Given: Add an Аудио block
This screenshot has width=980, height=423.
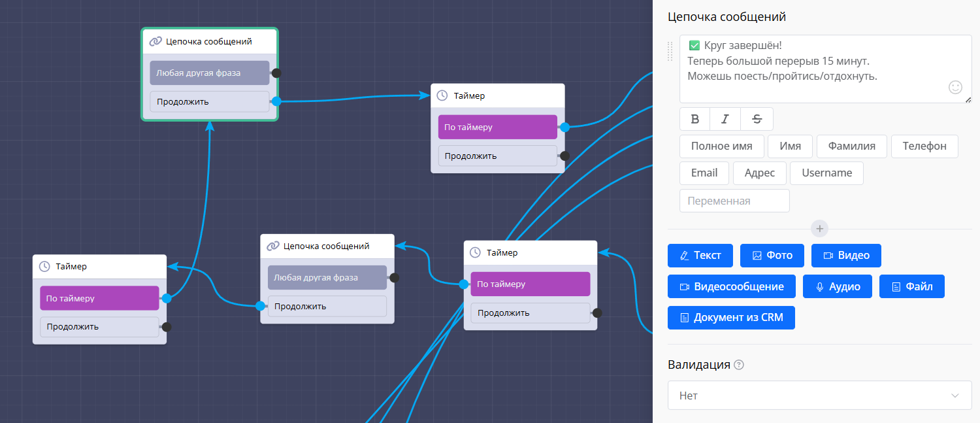Looking at the screenshot, I should [838, 286].
